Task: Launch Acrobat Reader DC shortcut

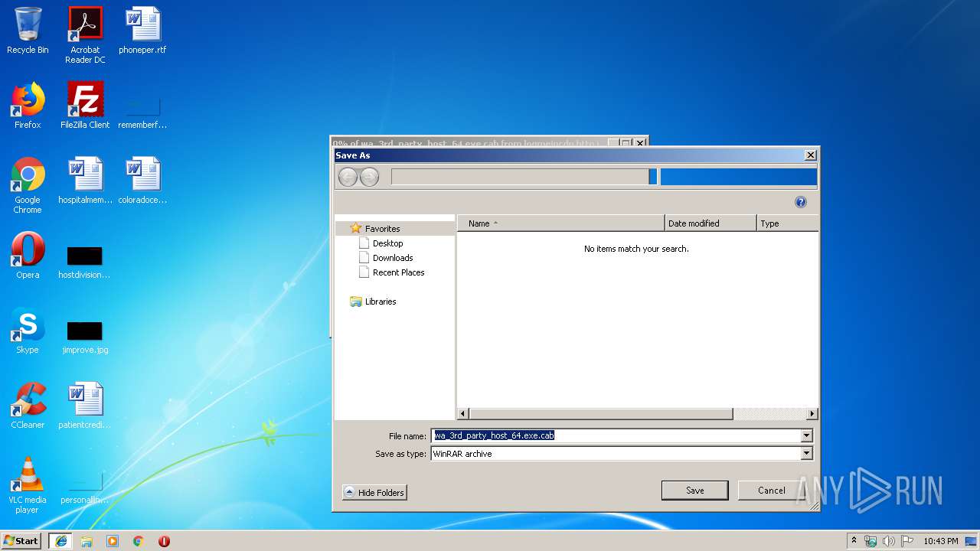Action: 85,35
